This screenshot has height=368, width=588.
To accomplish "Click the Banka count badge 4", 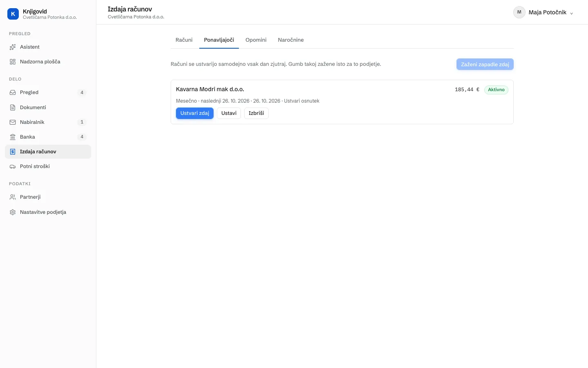I will 82,137.
